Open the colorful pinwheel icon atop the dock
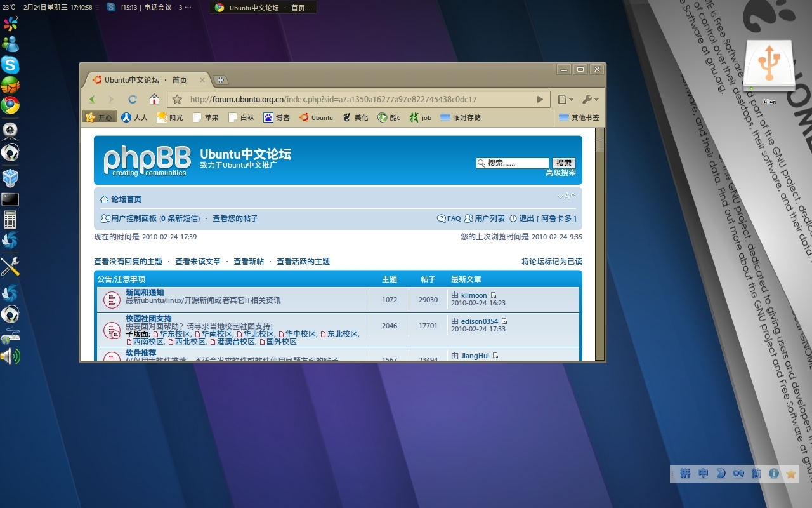812x508 pixels. tap(10, 24)
